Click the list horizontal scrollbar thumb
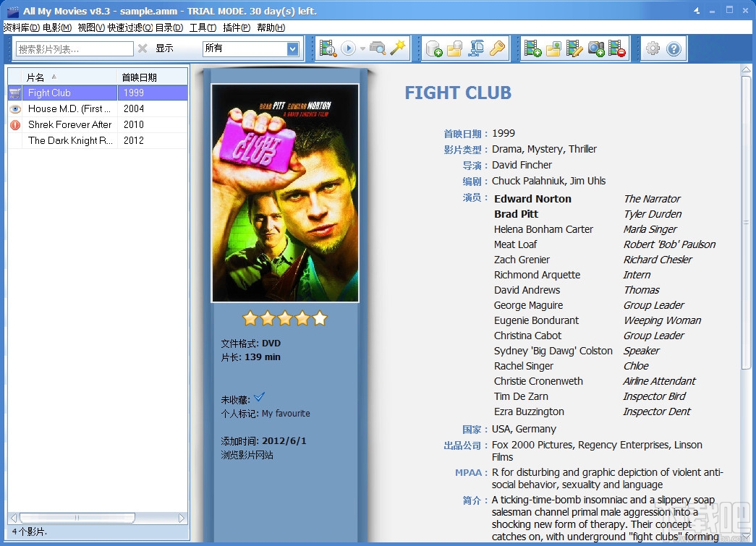 click(77, 518)
